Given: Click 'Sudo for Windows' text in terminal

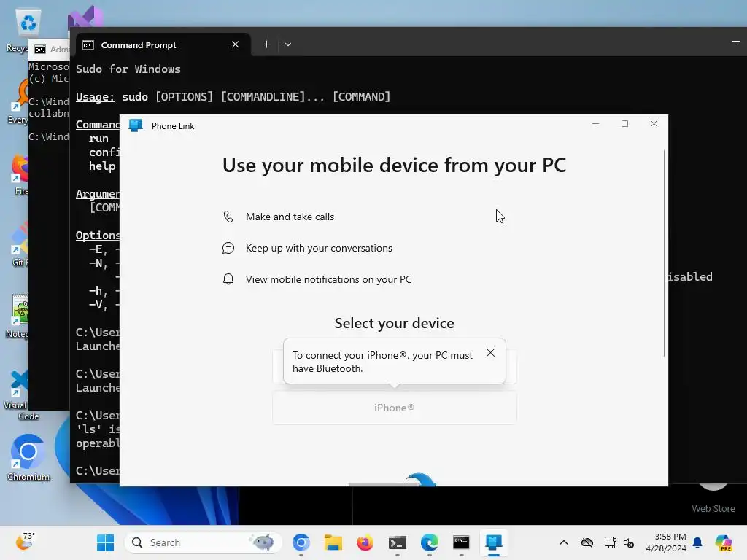Looking at the screenshot, I should pos(128,69).
